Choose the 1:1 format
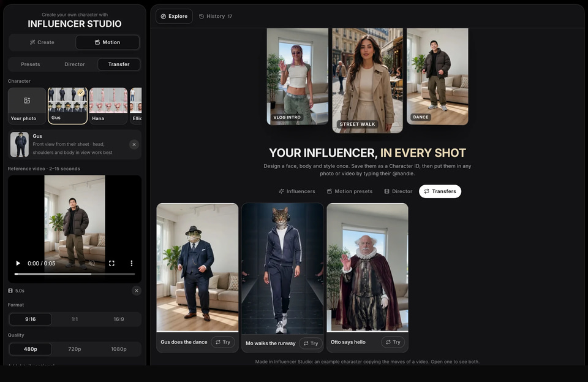This screenshot has width=588, height=382. [75, 319]
